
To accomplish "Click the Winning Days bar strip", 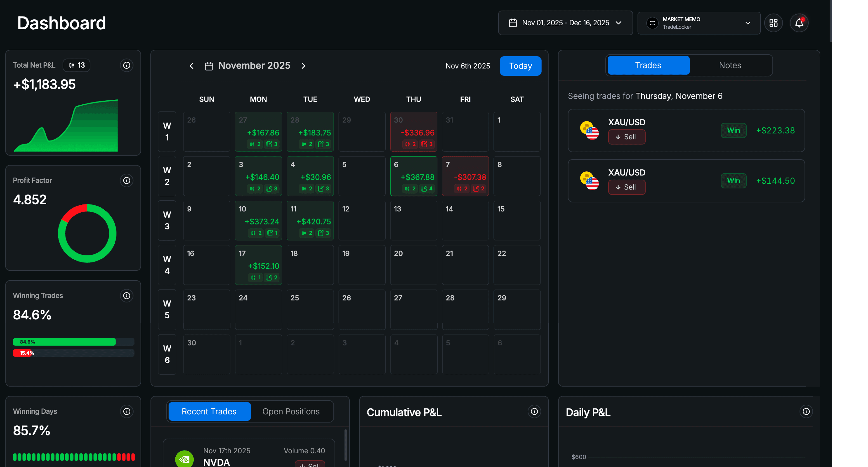I will pos(74,457).
